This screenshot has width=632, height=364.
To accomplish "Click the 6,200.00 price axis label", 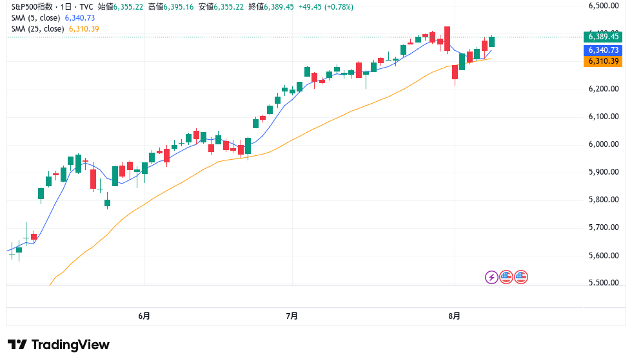I will point(604,89).
